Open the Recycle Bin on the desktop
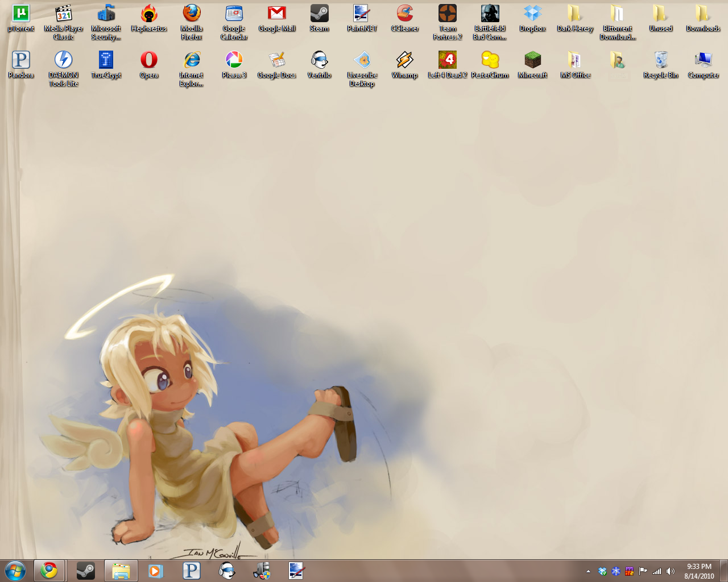Screen dimensions: 728x582 click(661, 60)
